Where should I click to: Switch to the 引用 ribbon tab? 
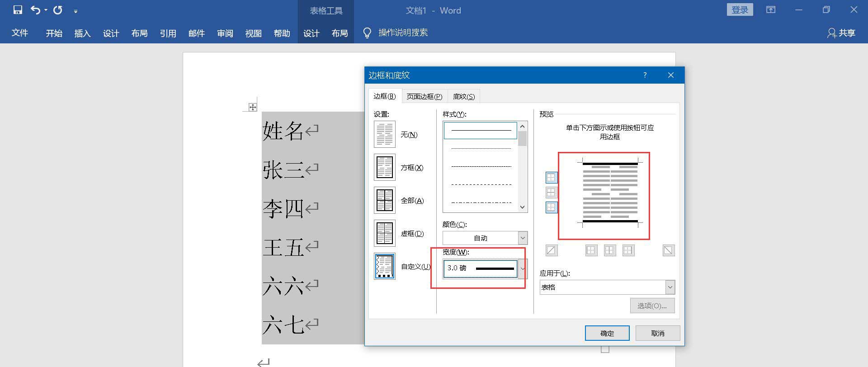pyautogui.click(x=168, y=33)
